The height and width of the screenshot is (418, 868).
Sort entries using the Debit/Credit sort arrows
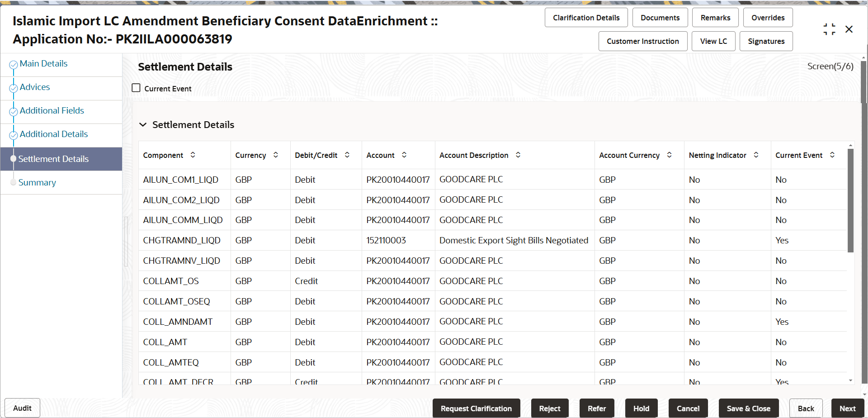point(347,155)
